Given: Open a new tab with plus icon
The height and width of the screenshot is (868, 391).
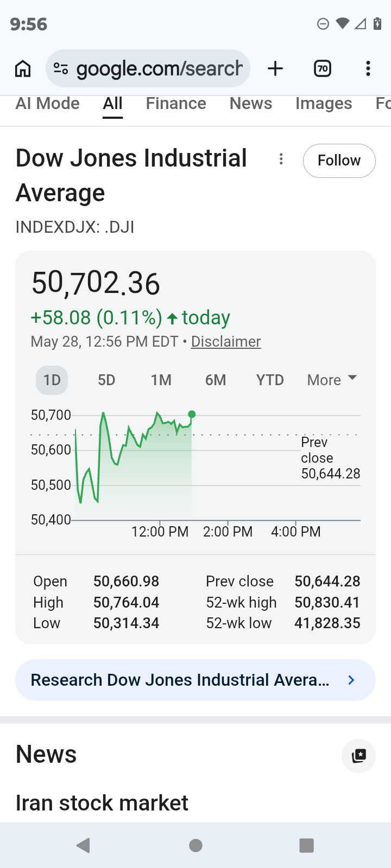Looking at the screenshot, I should (x=275, y=69).
